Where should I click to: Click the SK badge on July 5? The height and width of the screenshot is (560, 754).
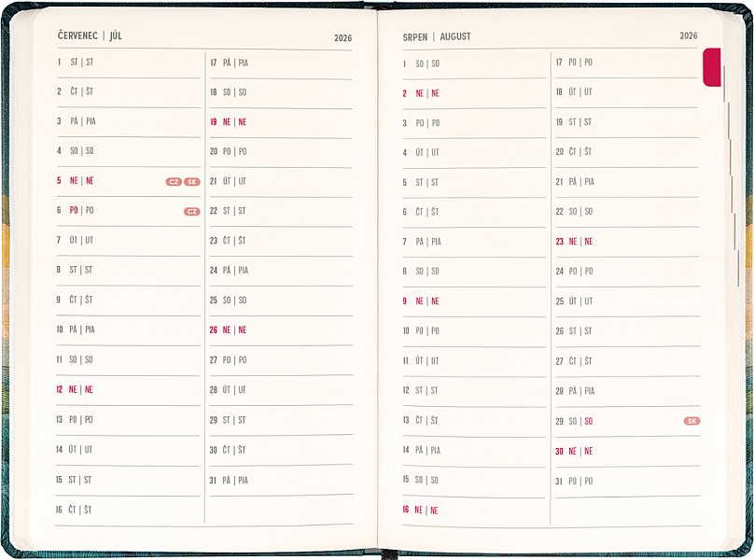pyautogui.click(x=191, y=182)
